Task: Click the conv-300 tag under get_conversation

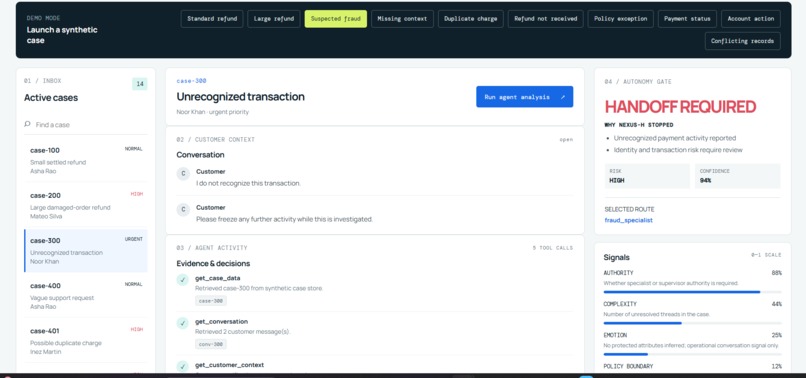Action: [211, 344]
